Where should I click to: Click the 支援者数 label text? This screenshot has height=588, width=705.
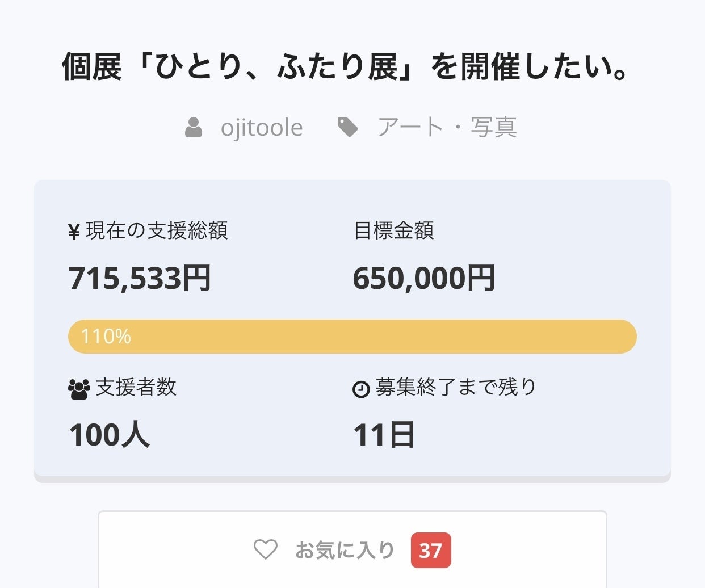[x=136, y=387]
